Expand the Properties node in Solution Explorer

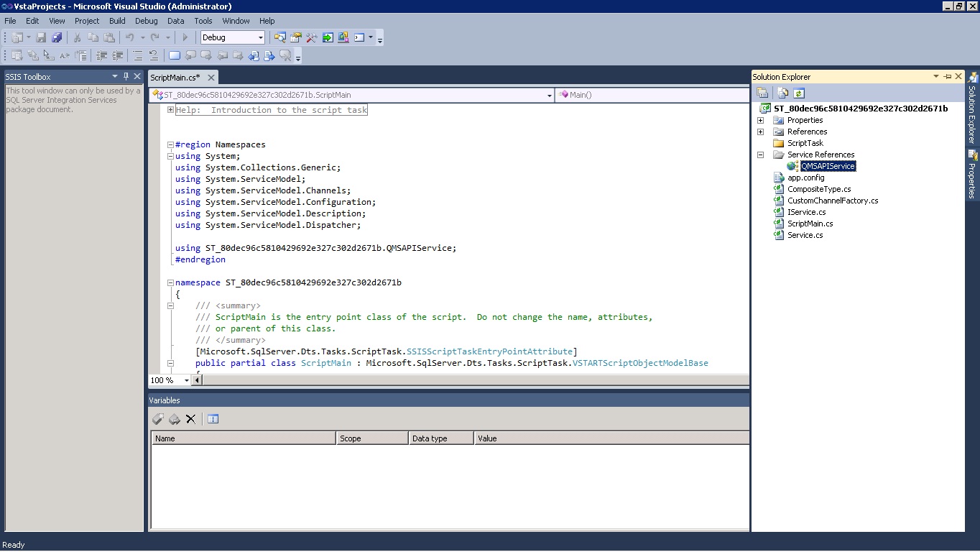click(760, 120)
